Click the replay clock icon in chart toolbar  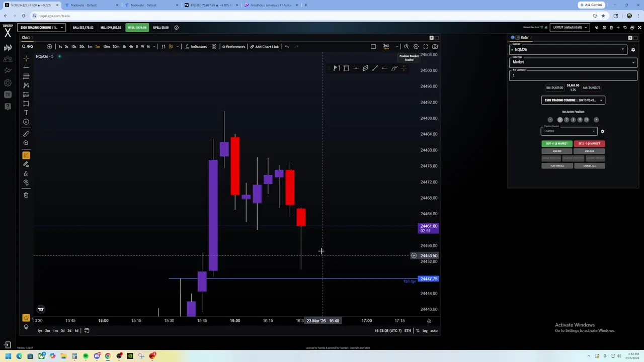[x=406, y=47]
